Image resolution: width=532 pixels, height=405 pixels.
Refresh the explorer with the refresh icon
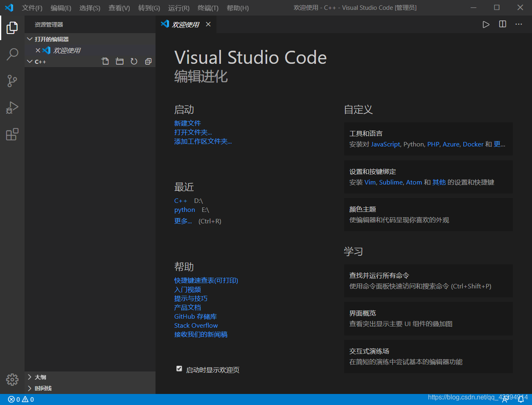coord(134,61)
